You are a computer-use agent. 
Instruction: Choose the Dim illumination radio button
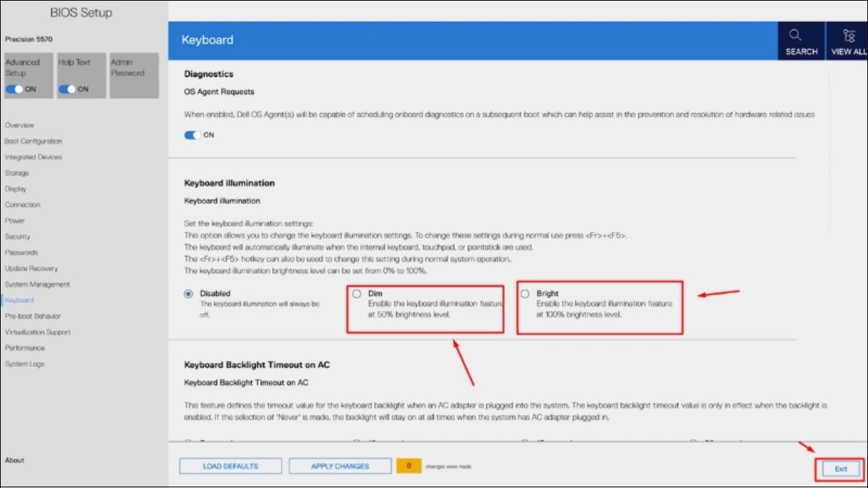[x=357, y=294]
